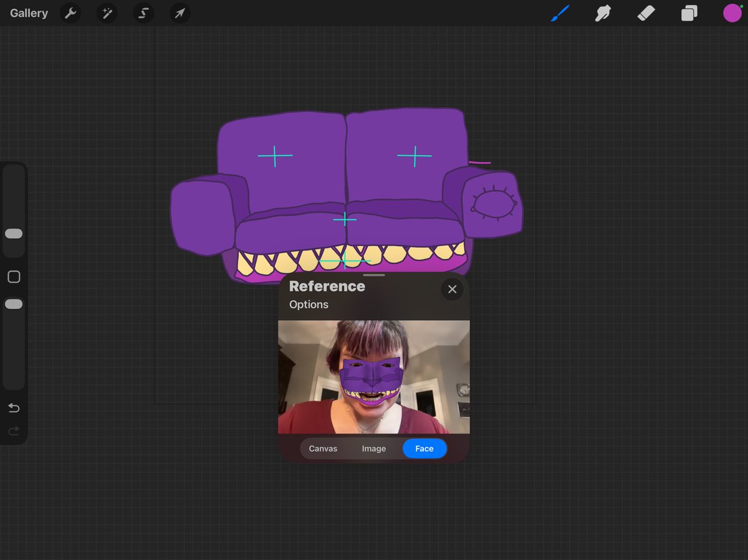Select the Adjustments magic wand tool

coord(107,12)
